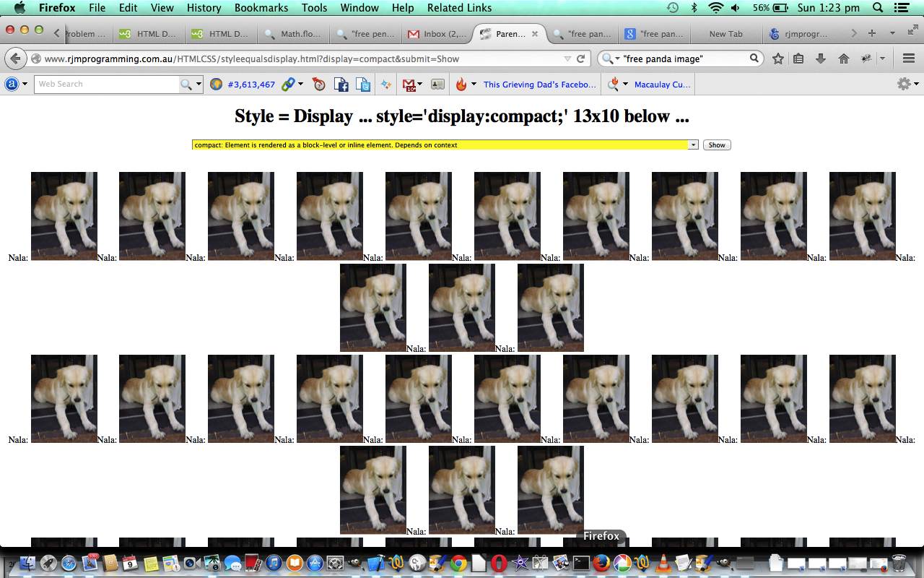Image resolution: width=924 pixels, height=578 pixels.
Task: Expand the display style select dropdown
Action: pyautogui.click(x=693, y=145)
